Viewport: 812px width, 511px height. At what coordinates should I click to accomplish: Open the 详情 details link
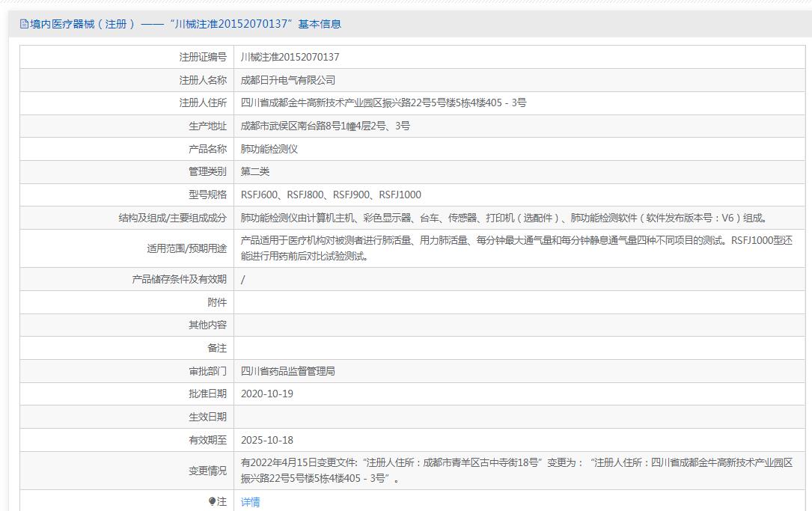[x=251, y=502]
